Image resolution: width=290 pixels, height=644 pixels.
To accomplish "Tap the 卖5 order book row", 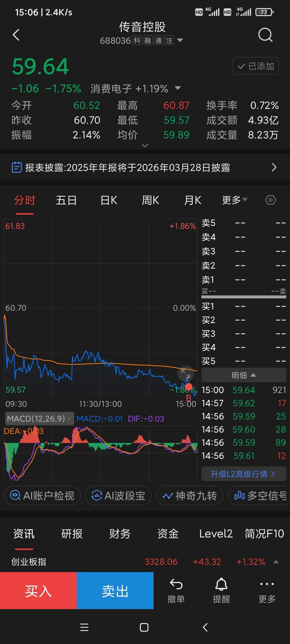I will point(244,223).
